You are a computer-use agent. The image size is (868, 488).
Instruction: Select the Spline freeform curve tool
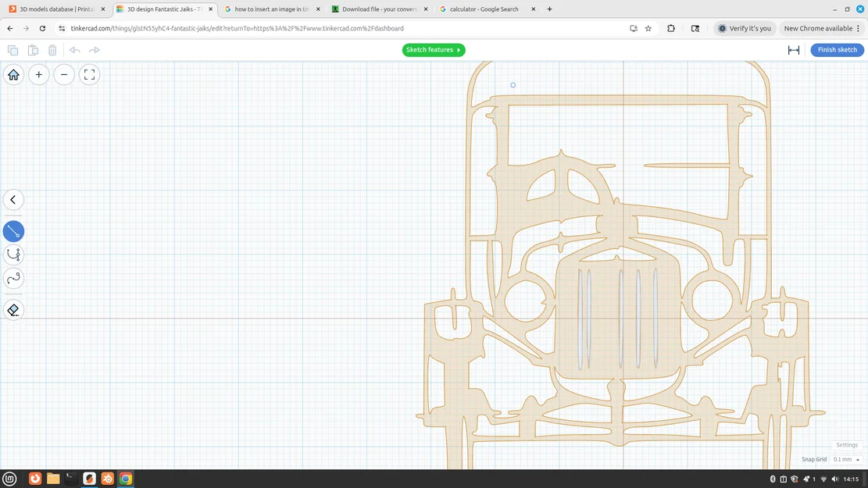tap(13, 278)
